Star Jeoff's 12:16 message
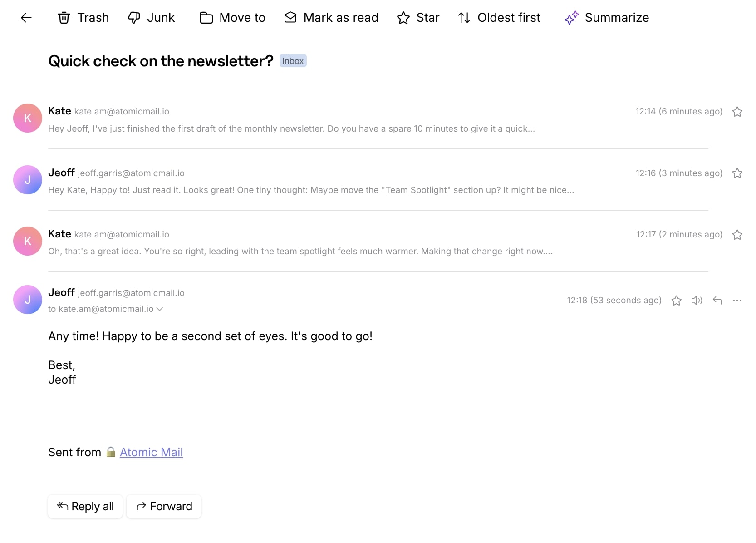The image size is (756, 543). [737, 173]
